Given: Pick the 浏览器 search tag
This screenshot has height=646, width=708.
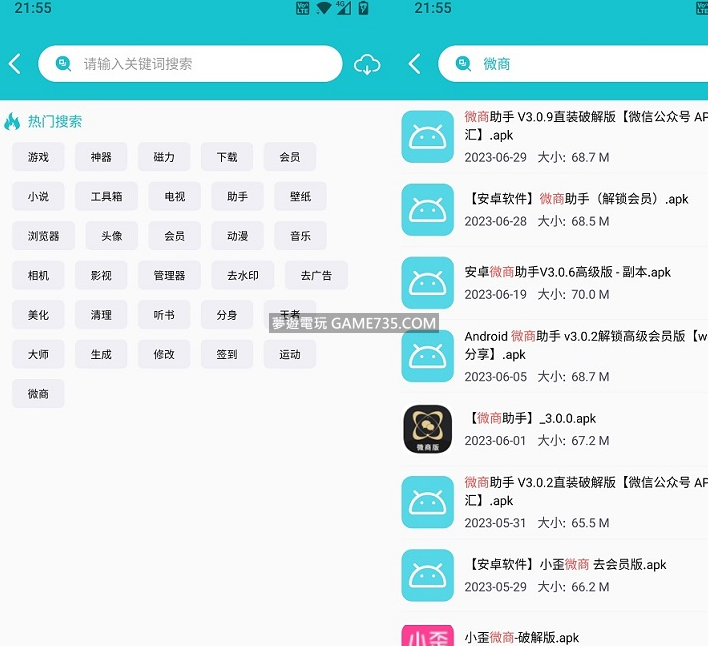Looking at the screenshot, I should (x=44, y=236).
